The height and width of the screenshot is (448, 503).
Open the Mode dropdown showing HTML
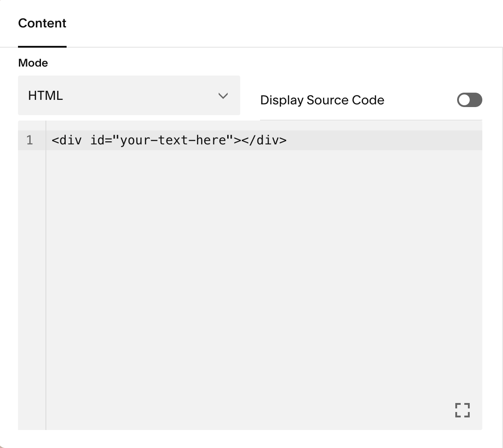tap(129, 95)
